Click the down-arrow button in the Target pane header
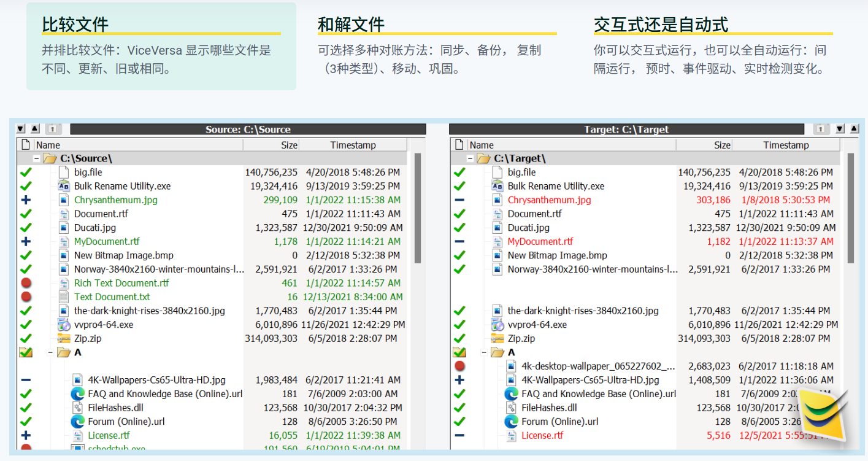Screen dimensions: 868x461 tap(840, 129)
